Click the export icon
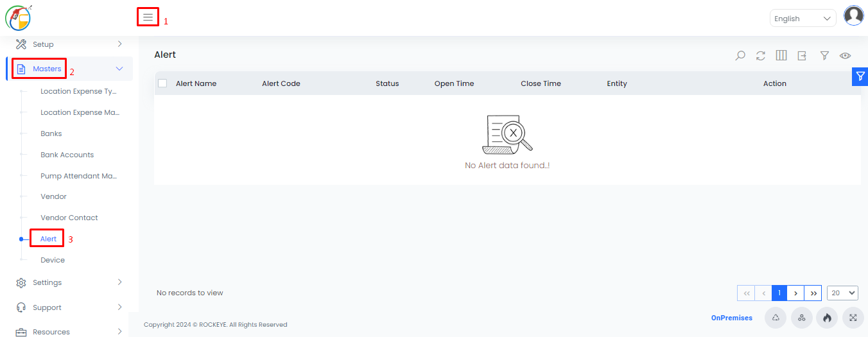Viewport: 868px width, 337px height. (x=802, y=56)
